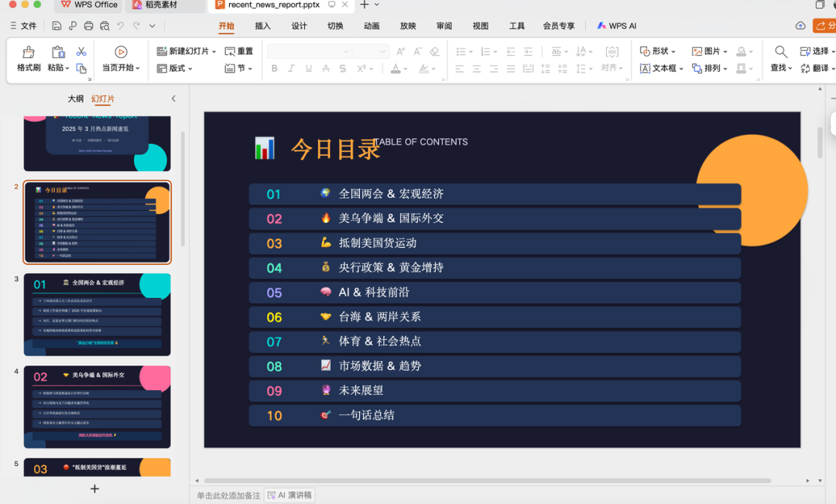This screenshot has width=836, height=504.
Task: Click the AI 演讲稿 button
Action: point(290,495)
